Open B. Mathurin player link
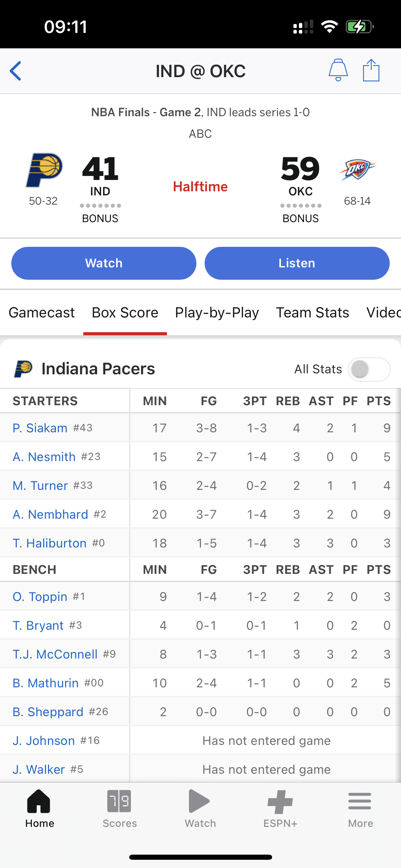Viewport: 401px width, 868px height. (x=46, y=683)
